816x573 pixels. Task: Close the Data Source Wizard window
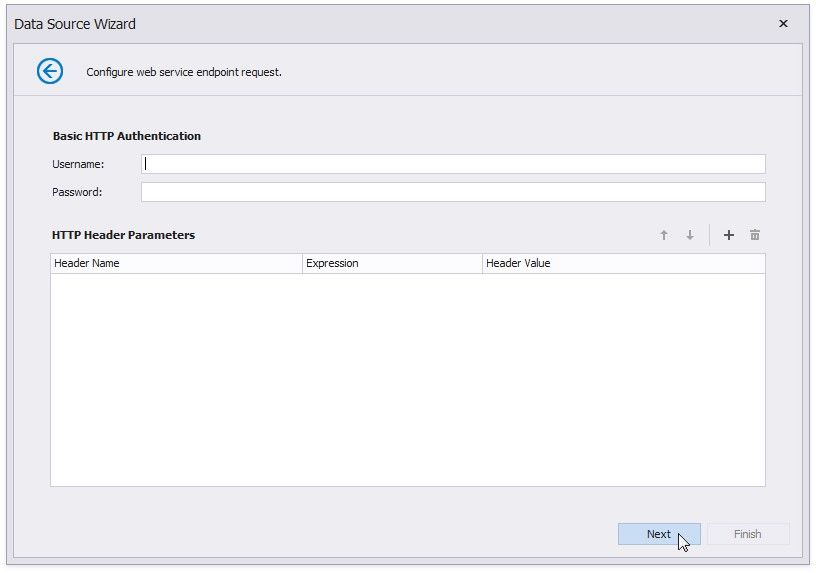coord(783,24)
